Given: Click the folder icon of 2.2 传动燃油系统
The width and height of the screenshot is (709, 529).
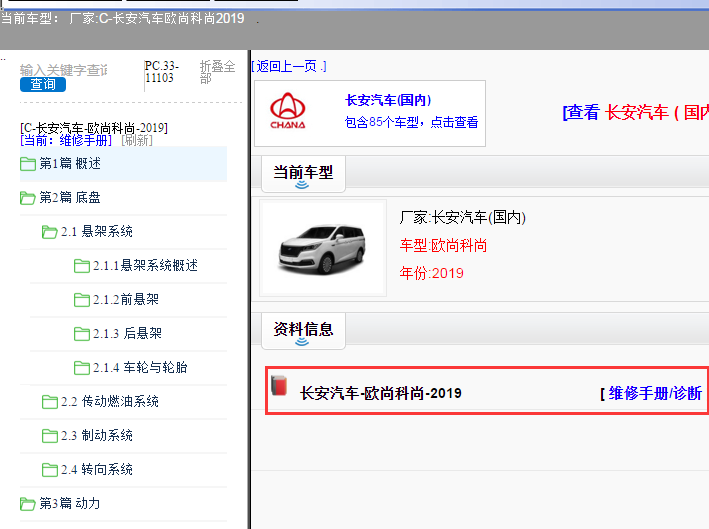Looking at the screenshot, I should click(49, 401).
